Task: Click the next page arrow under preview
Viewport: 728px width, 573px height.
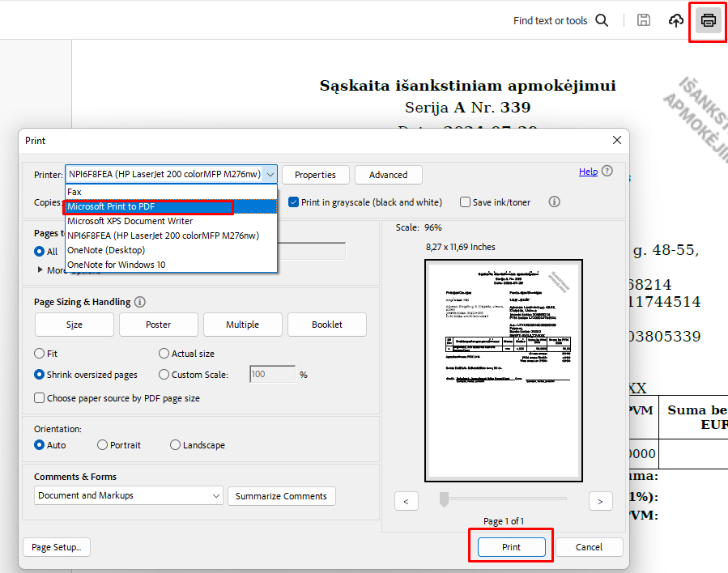Action: [x=600, y=501]
